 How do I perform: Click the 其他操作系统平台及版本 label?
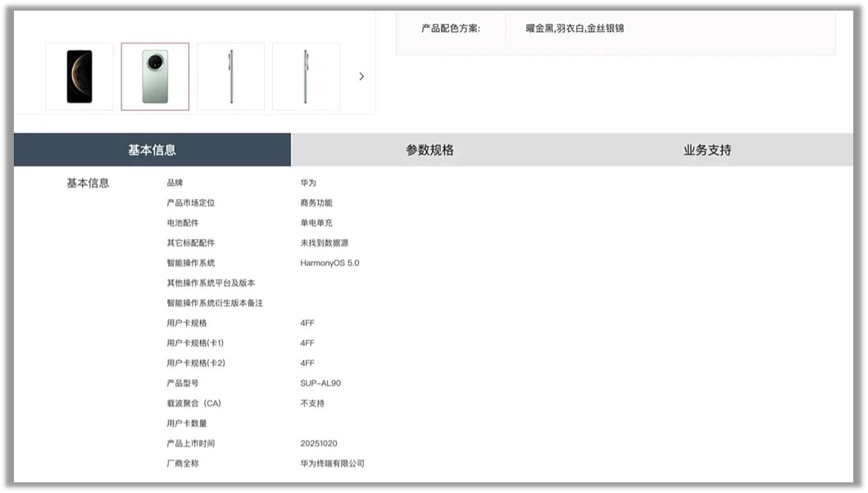click(x=211, y=283)
